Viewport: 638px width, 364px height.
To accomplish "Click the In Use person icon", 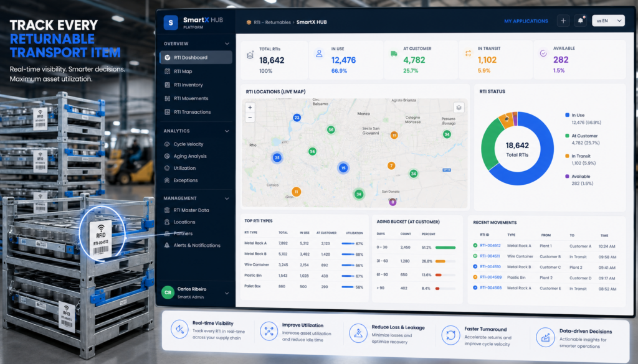I will click(319, 54).
